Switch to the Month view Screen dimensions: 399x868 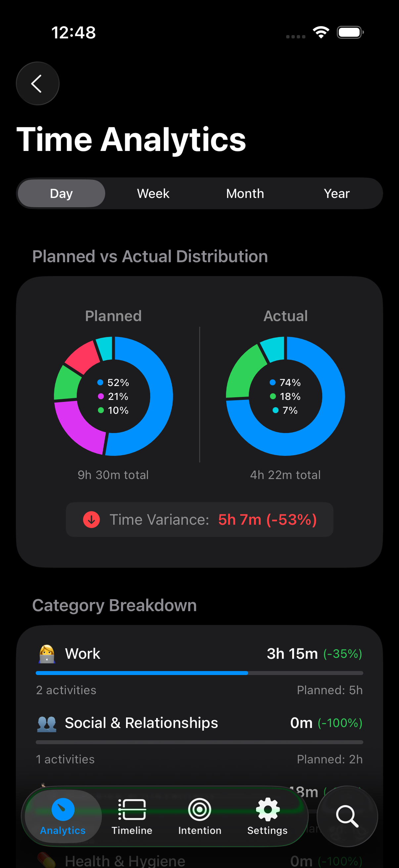coord(245,193)
